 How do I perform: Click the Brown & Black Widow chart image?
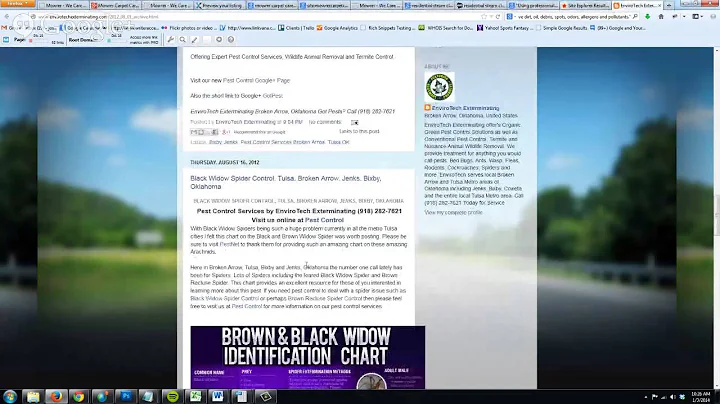tap(307, 357)
